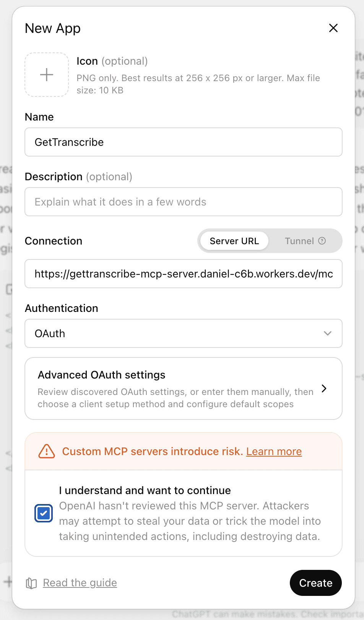Click 'I understand and want to continue' label

pos(145,490)
